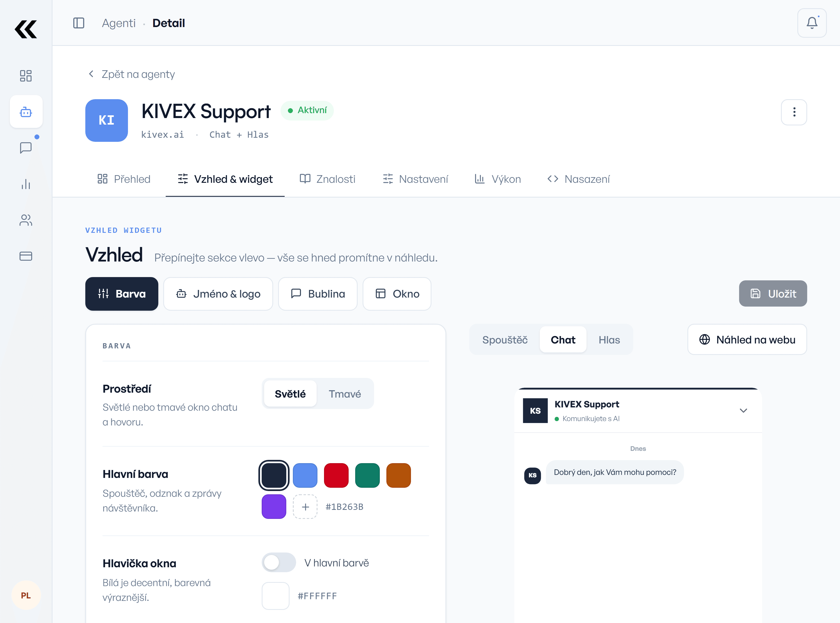Image resolution: width=840 pixels, height=623 pixels.
Task: Pick the blue main color swatch
Action: 305,475
